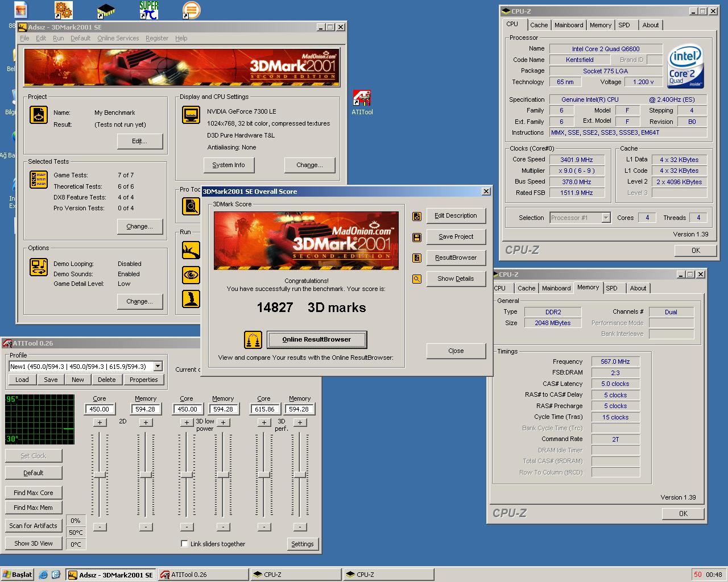This screenshot has height=582, width=728.
Task: Click the top Run icon in 3DMark
Action: [191, 250]
